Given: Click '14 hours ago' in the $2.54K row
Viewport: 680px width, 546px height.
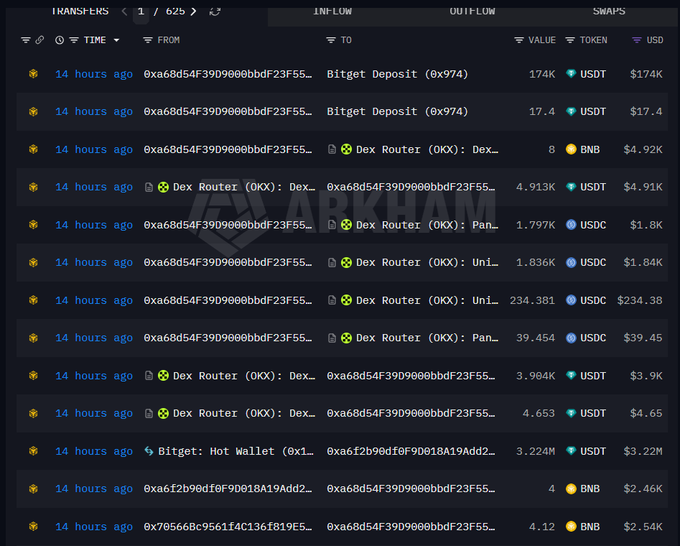Looking at the screenshot, I should tap(94, 527).
